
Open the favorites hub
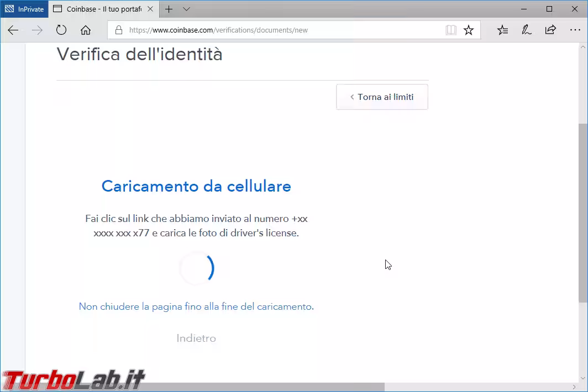(x=502, y=30)
